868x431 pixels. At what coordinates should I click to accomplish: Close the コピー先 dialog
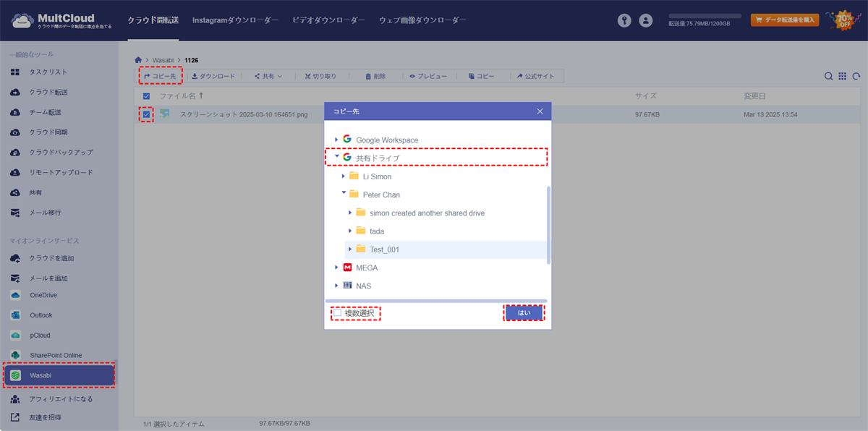coord(540,111)
